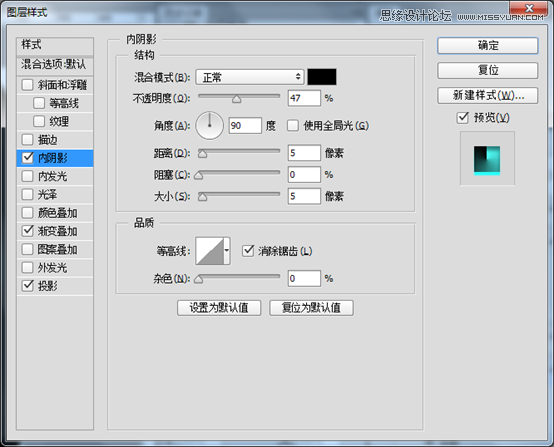Click the angle dial control
The height and width of the screenshot is (447, 554).
click(x=210, y=125)
